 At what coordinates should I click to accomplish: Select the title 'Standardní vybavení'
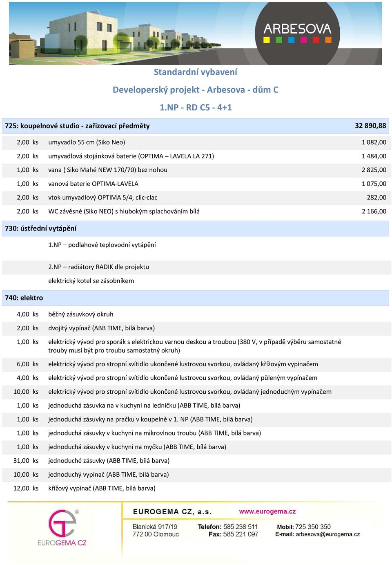[x=196, y=72]
